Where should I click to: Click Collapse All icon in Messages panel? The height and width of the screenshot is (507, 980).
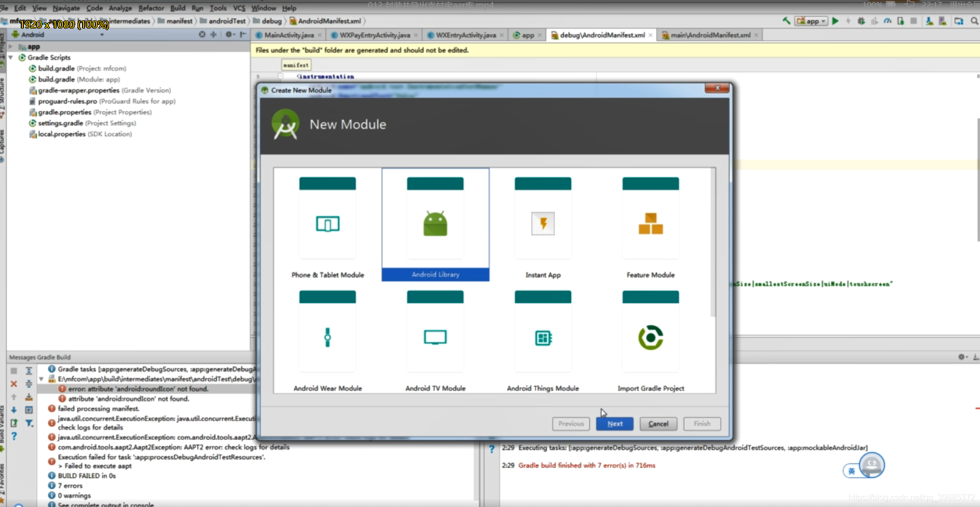click(29, 384)
